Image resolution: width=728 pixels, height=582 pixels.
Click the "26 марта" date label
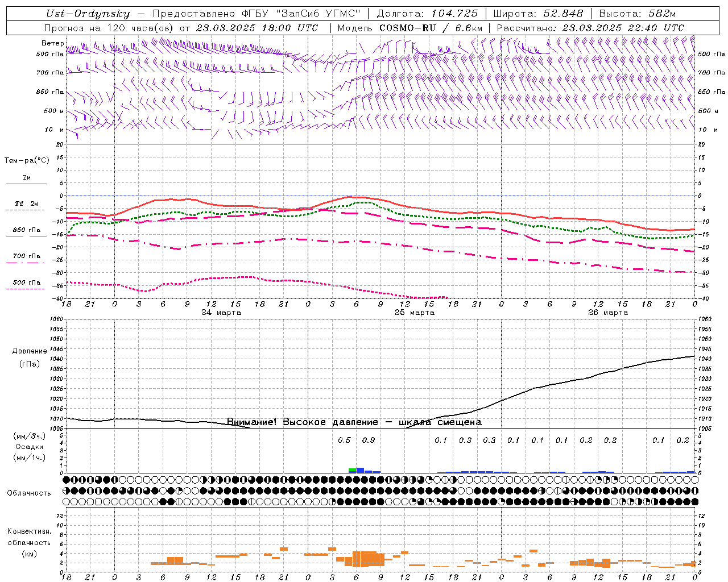pyautogui.click(x=609, y=313)
